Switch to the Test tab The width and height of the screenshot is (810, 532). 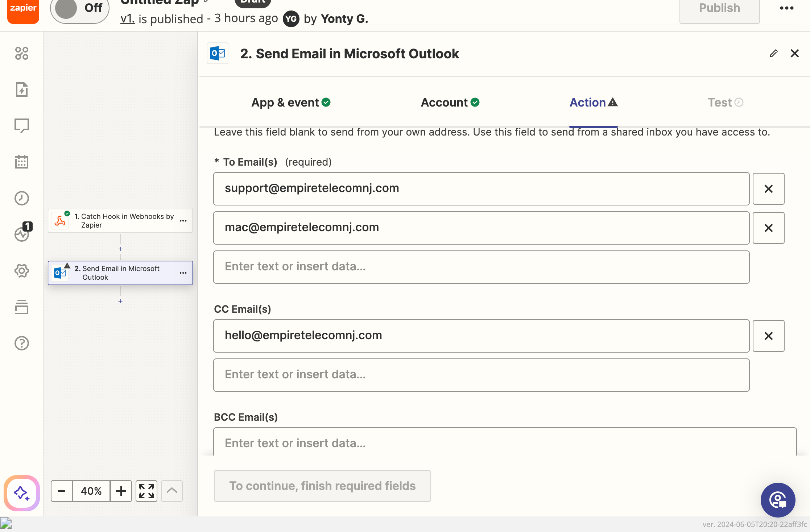(x=726, y=103)
